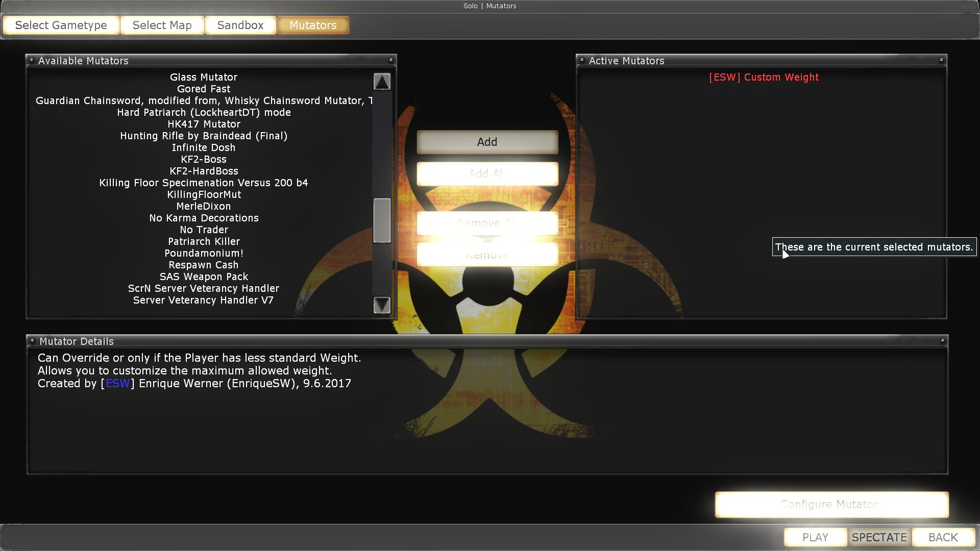Select the KF2-HardBoss mutator
The image size is (980, 551).
(204, 171)
